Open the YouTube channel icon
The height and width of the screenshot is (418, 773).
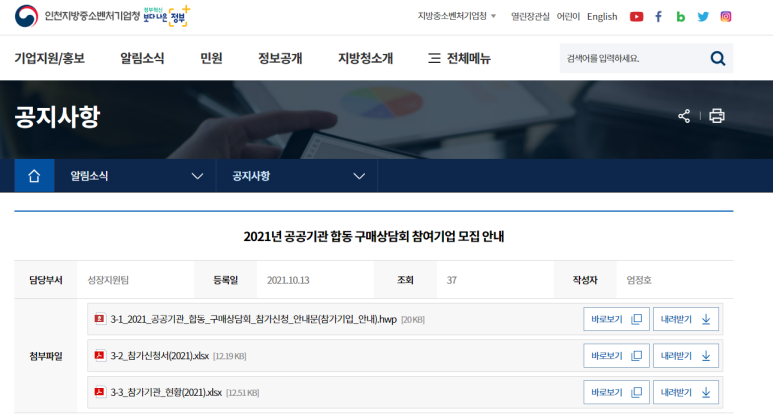636,17
